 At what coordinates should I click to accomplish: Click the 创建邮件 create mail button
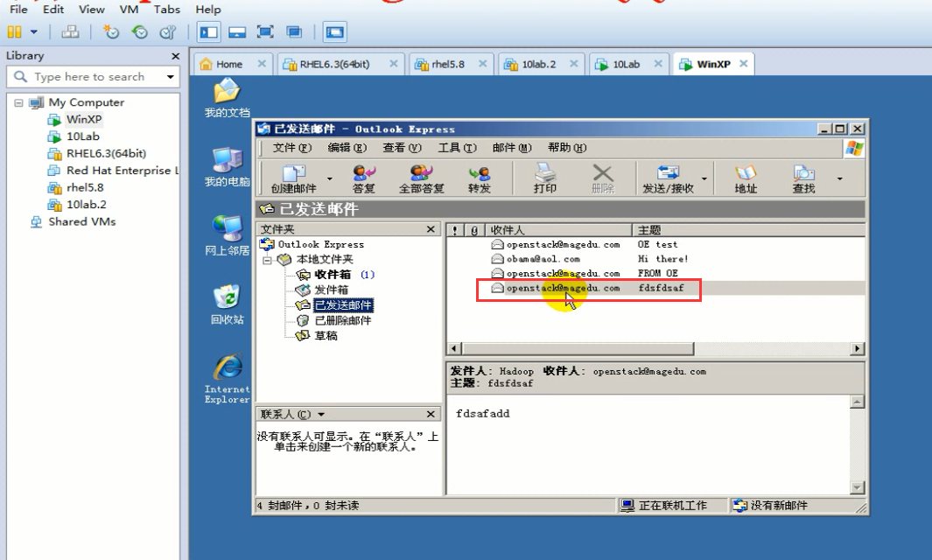[294, 179]
